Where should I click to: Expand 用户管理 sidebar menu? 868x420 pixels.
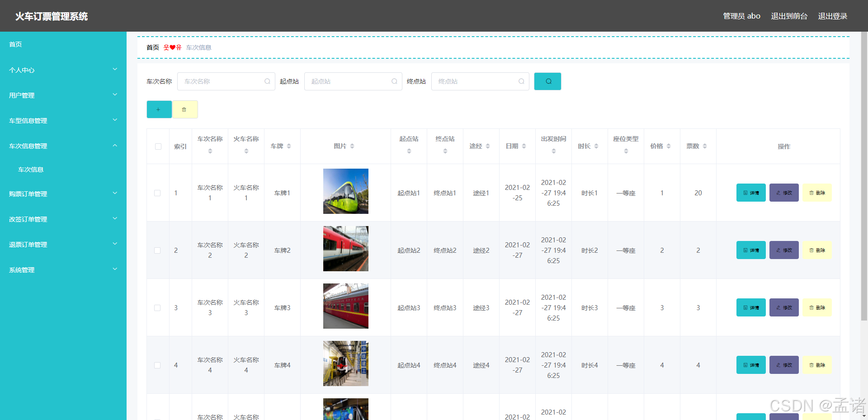coord(63,95)
